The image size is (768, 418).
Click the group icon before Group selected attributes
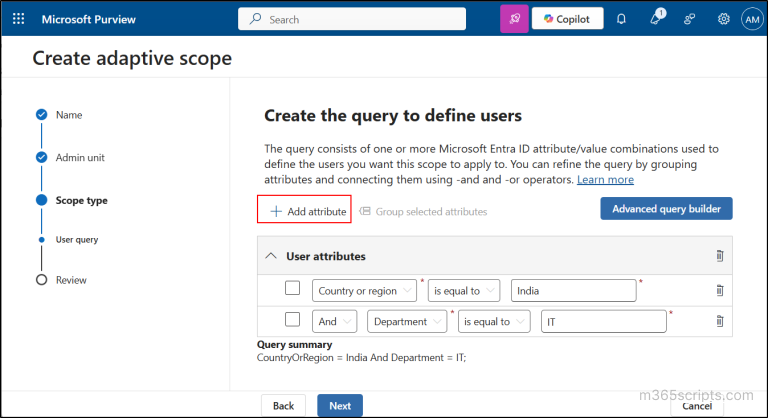365,211
